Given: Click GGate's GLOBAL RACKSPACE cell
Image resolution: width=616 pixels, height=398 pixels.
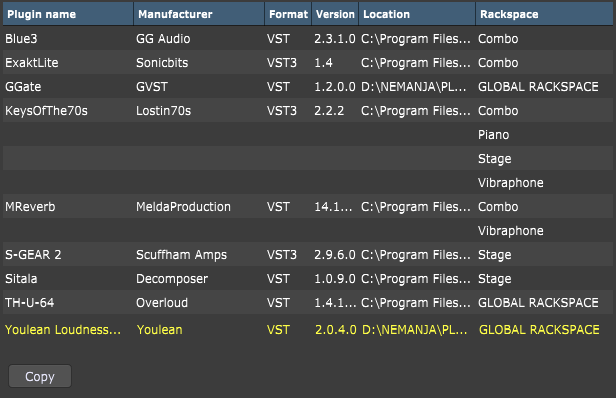Looking at the screenshot, I should (x=538, y=87).
